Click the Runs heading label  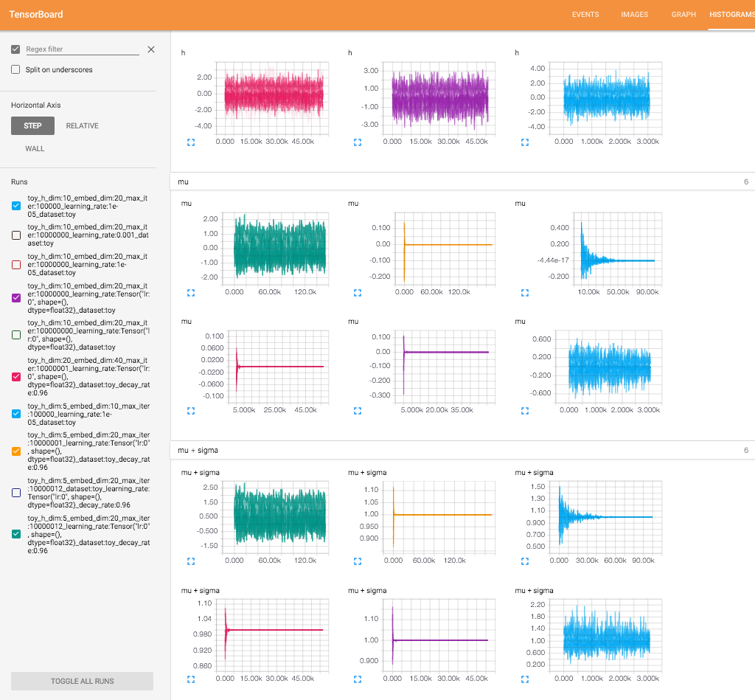point(19,181)
